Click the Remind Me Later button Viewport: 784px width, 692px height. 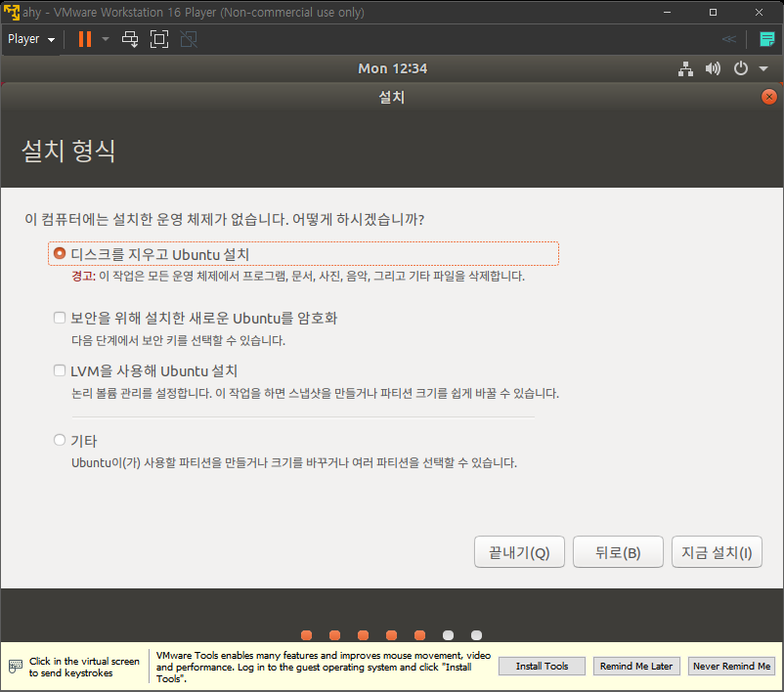click(x=636, y=666)
